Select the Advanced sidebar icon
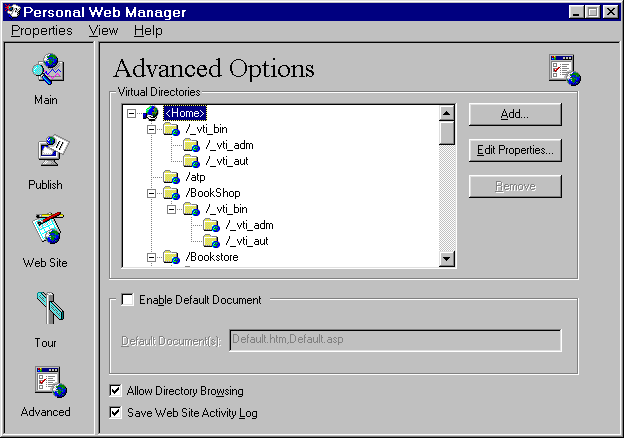Viewport: 624px width, 438px height. pos(51,382)
